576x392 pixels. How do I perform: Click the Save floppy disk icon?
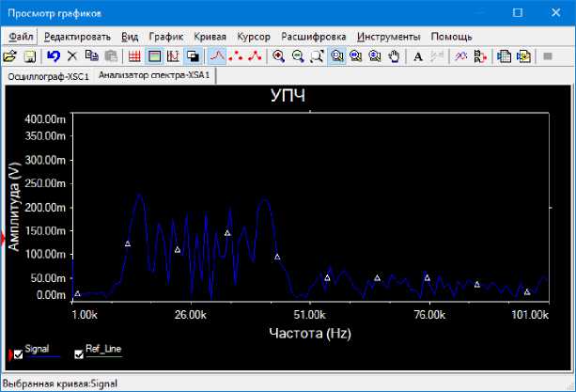click(x=30, y=56)
